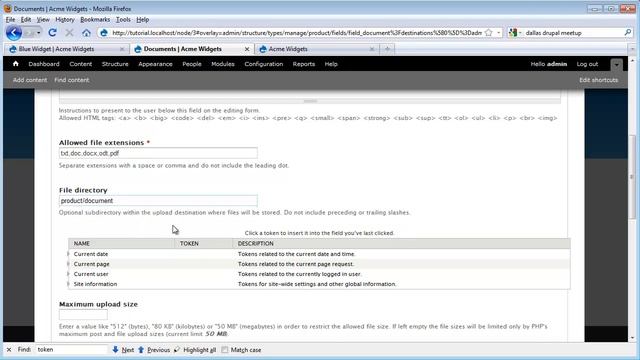This screenshot has width=640, height=360.
Task: Go back with the Firefox back arrow
Action: [13, 33]
